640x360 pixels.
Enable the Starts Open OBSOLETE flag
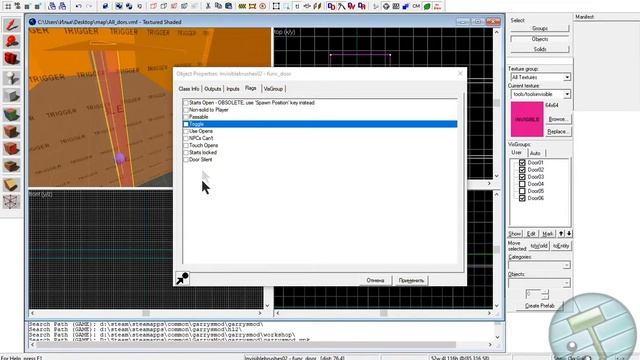(186, 103)
